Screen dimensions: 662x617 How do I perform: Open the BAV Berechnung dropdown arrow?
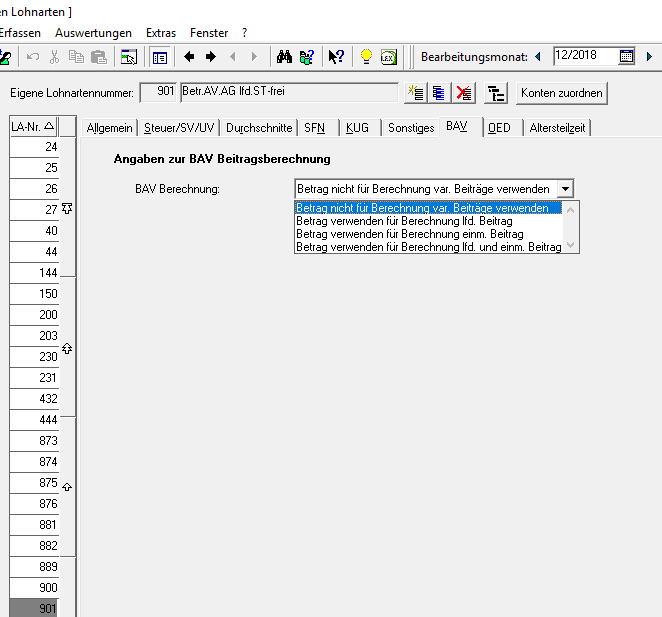coord(565,189)
